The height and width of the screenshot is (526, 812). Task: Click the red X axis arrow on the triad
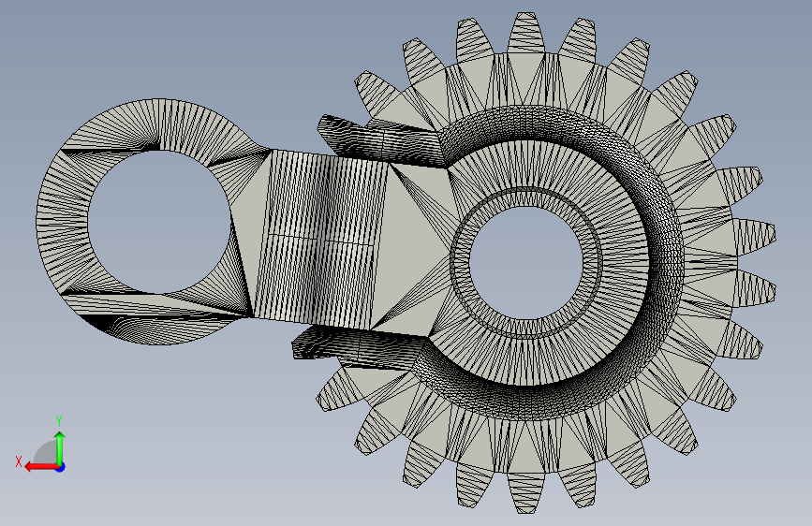[41, 467]
